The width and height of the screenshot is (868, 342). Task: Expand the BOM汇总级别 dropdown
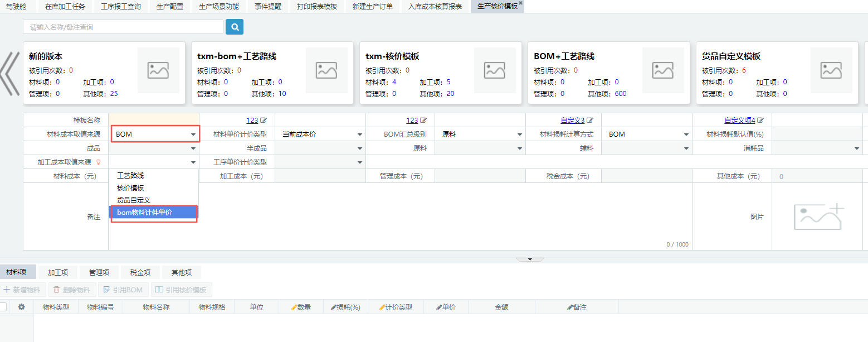tap(481, 134)
